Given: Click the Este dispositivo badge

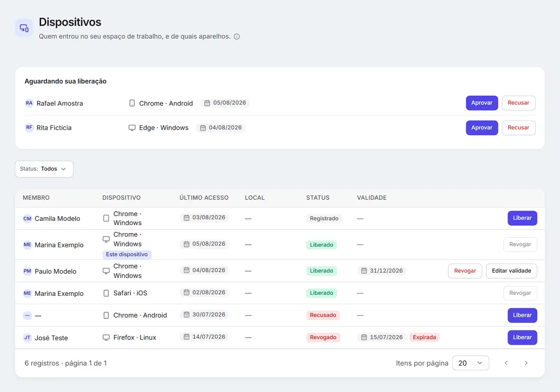Looking at the screenshot, I should click(x=127, y=255).
